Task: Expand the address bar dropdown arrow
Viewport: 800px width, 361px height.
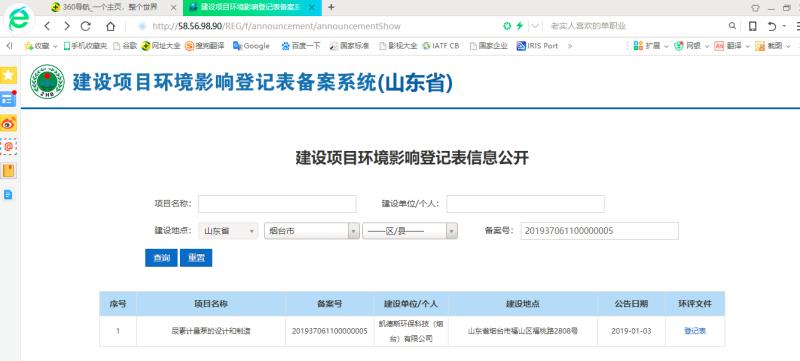Action: point(535,26)
